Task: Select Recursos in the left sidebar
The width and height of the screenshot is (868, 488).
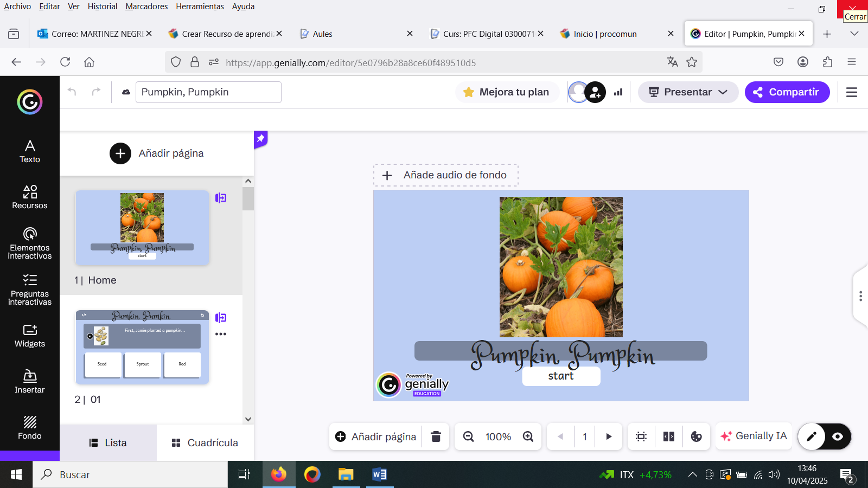Action: click(x=29, y=196)
